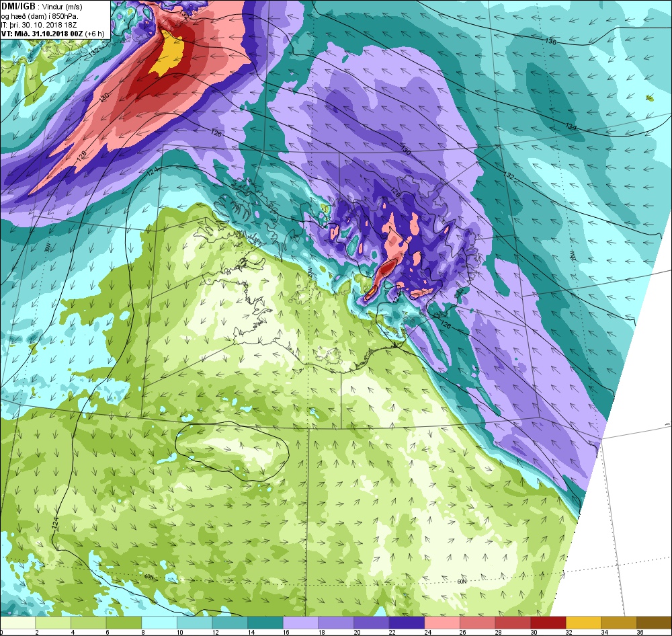Select the light cyan swatch between 8 and 10

coord(159,623)
